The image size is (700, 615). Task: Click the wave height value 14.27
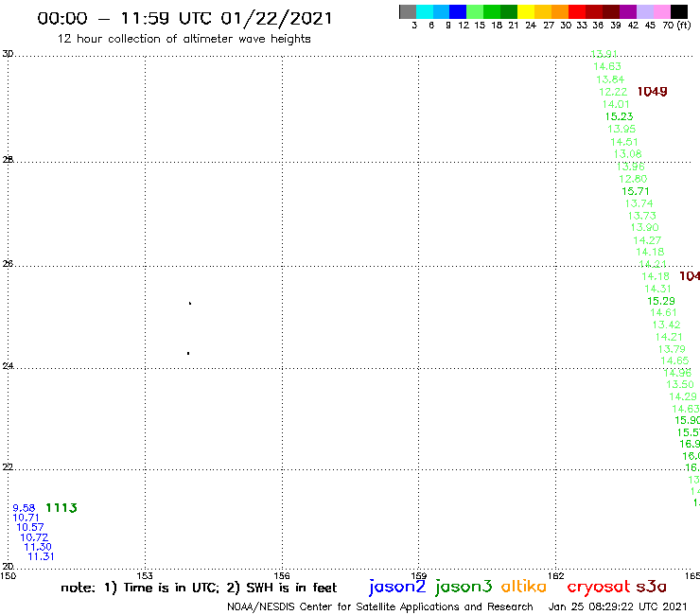(x=647, y=240)
